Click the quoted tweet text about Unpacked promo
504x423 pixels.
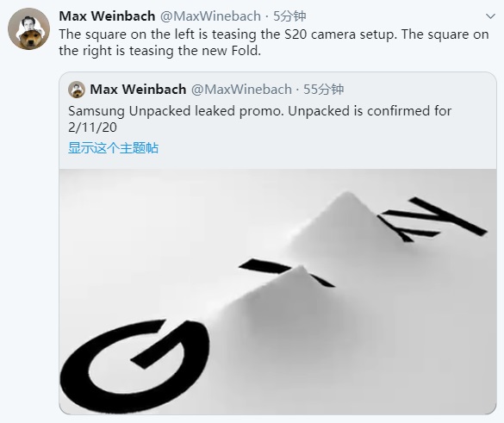tap(259, 119)
